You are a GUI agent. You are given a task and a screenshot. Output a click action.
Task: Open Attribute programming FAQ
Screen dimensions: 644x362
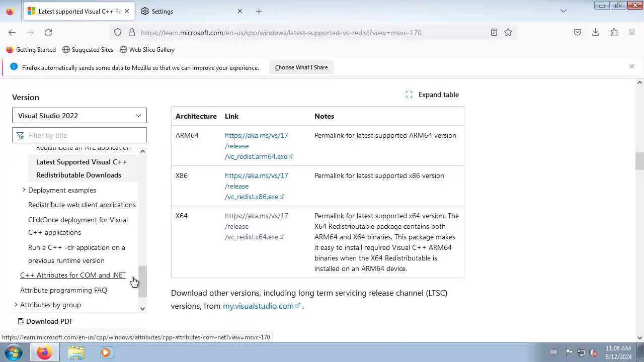63,290
